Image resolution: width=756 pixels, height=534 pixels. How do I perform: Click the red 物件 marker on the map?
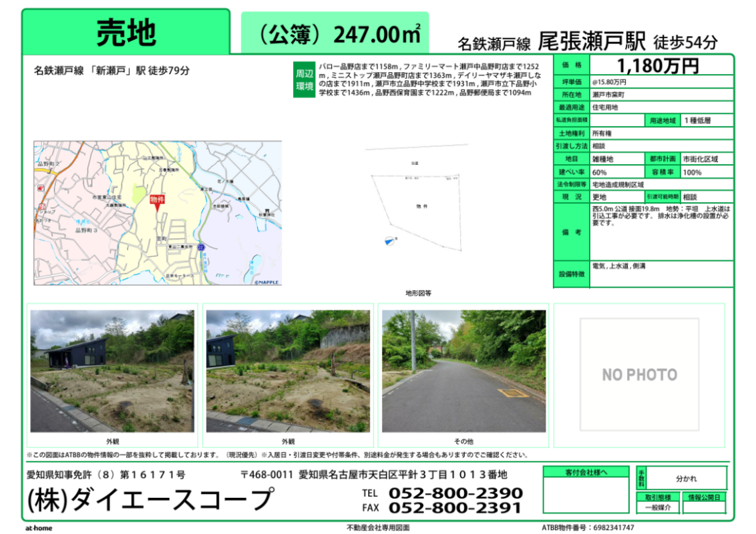coord(157,200)
